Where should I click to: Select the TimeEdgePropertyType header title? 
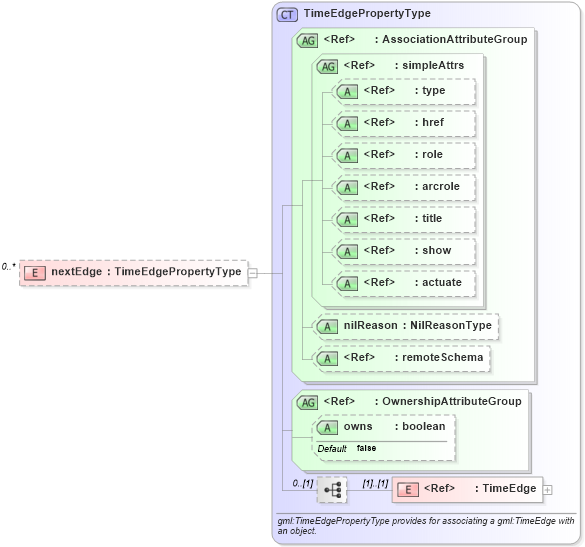pos(367,13)
